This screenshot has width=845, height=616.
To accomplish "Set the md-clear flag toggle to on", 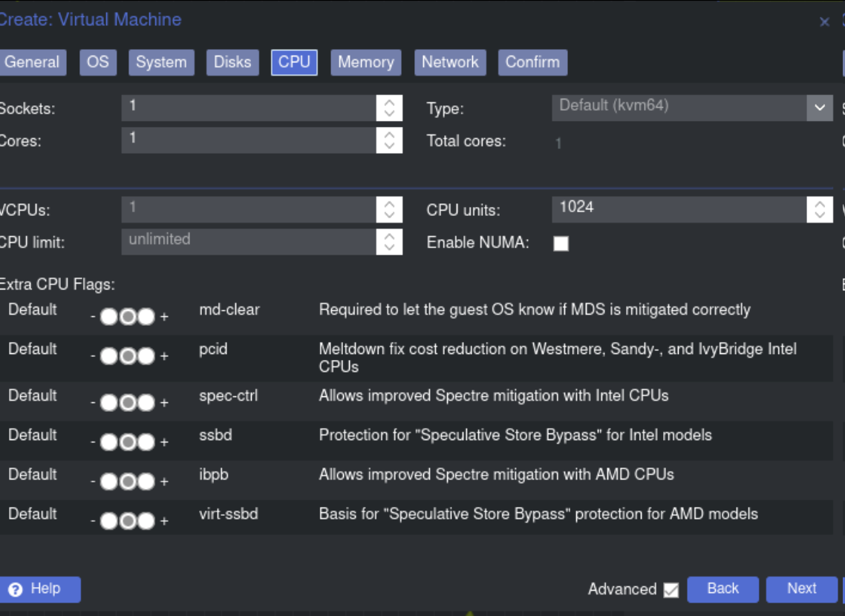I will 146,317.
